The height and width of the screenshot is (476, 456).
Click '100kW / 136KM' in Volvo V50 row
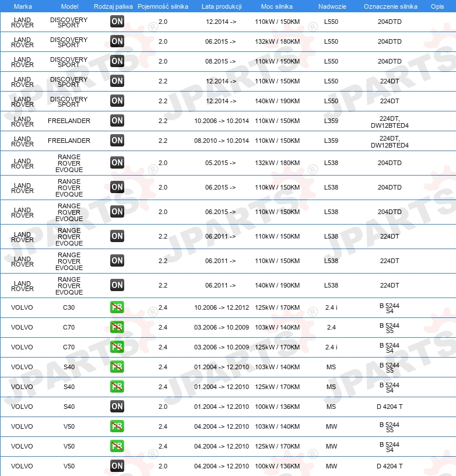point(278,466)
